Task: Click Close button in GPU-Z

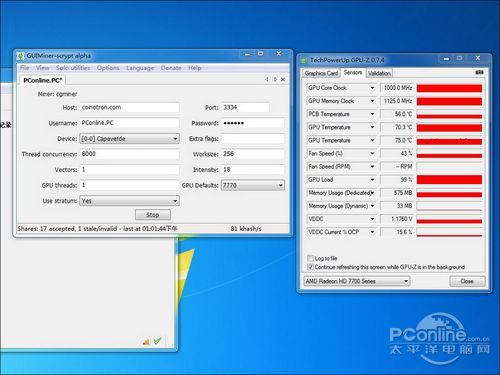Action: pos(467,281)
